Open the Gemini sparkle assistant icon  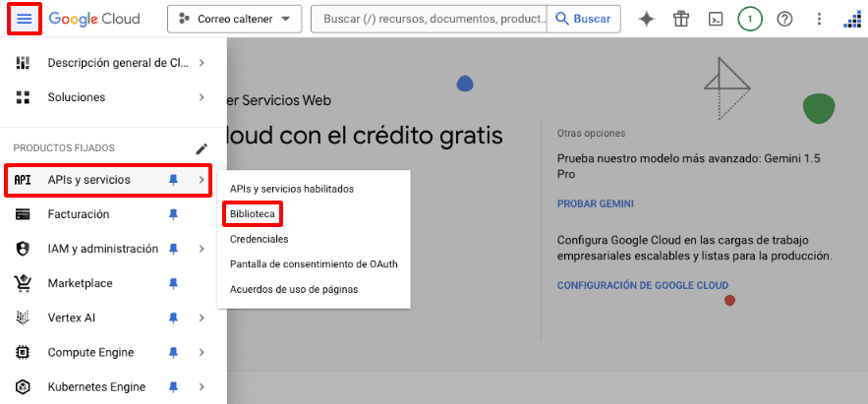point(646,19)
